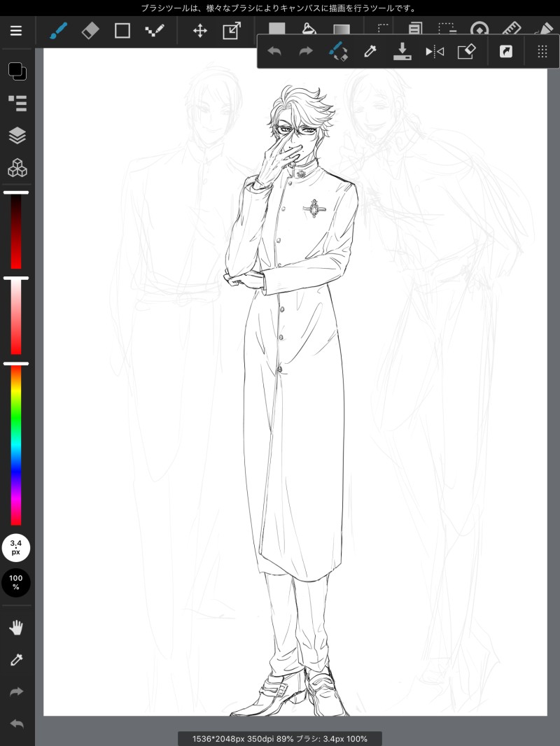Select the dot tool with pencil icon
The width and height of the screenshot is (560, 746).
click(155, 31)
